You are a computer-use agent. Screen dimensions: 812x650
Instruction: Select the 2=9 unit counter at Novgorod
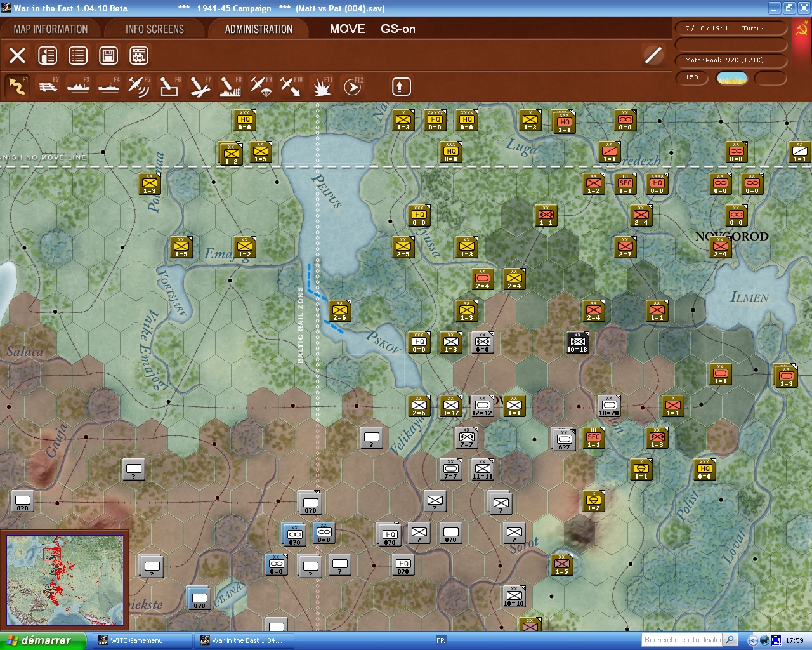pos(720,247)
